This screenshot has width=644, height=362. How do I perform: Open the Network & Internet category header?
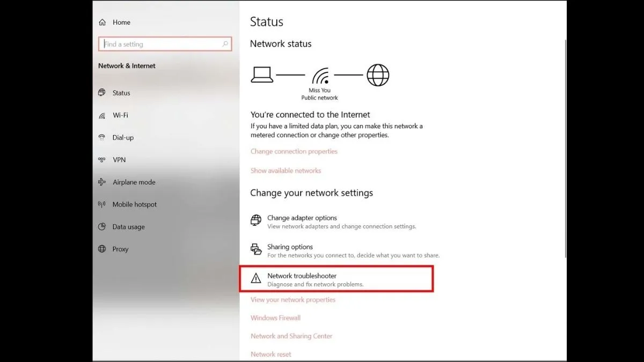[x=126, y=65]
